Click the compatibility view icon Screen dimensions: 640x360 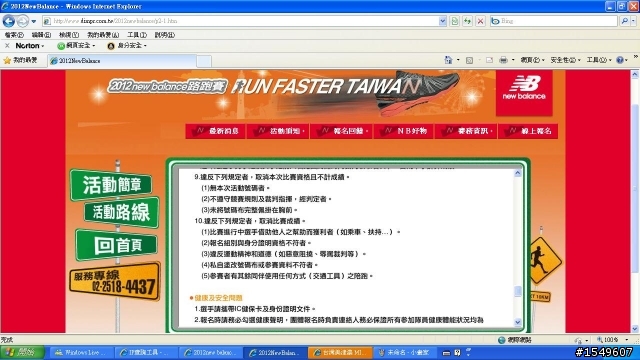tap(455, 21)
